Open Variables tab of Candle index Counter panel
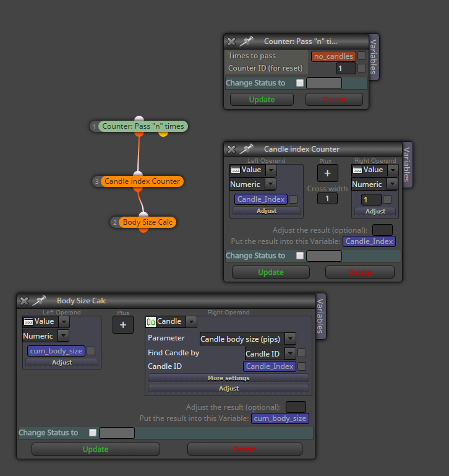Screen dimensions: 449x476 point(407,164)
